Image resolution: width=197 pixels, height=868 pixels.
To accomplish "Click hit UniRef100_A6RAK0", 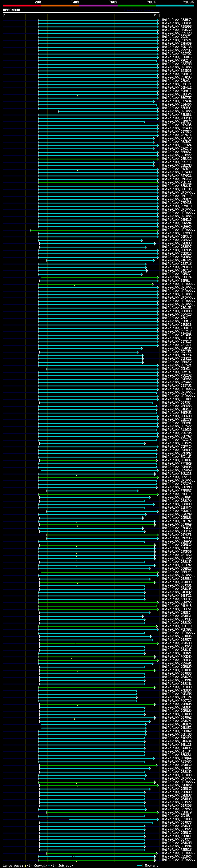I will [177, 226].
